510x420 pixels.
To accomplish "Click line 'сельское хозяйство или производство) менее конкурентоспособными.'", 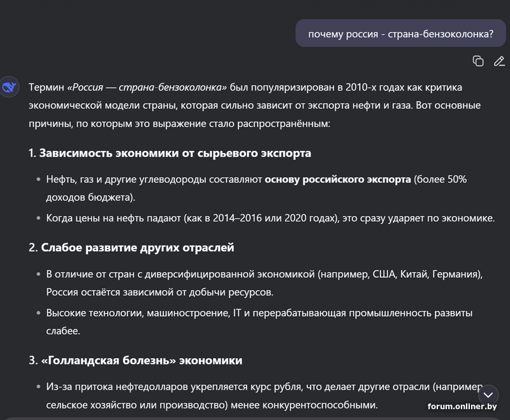I will 212,405.
